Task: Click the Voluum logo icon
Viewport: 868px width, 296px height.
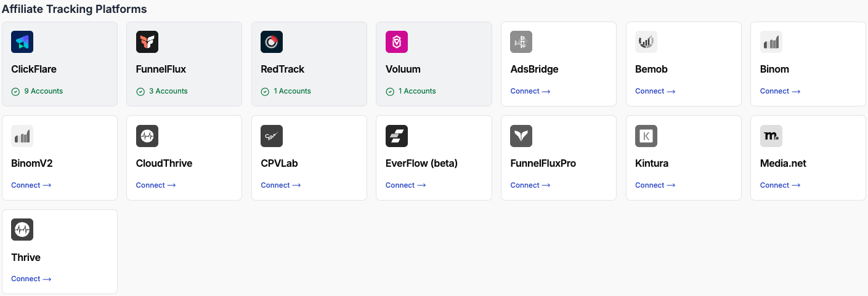Action: pyautogui.click(x=397, y=42)
